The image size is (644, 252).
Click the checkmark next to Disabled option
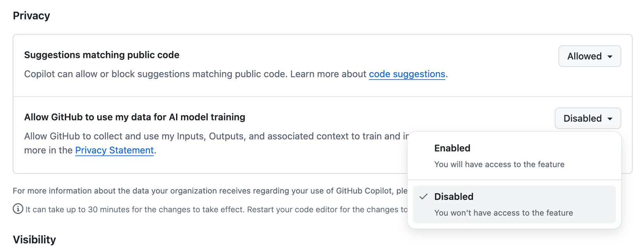point(423,197)
